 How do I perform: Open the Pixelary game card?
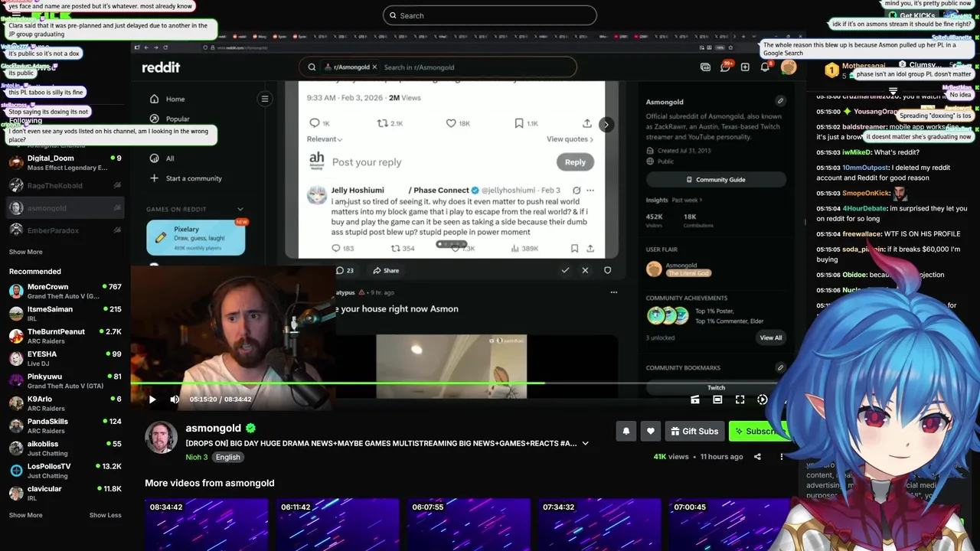(x=196, y=237)
